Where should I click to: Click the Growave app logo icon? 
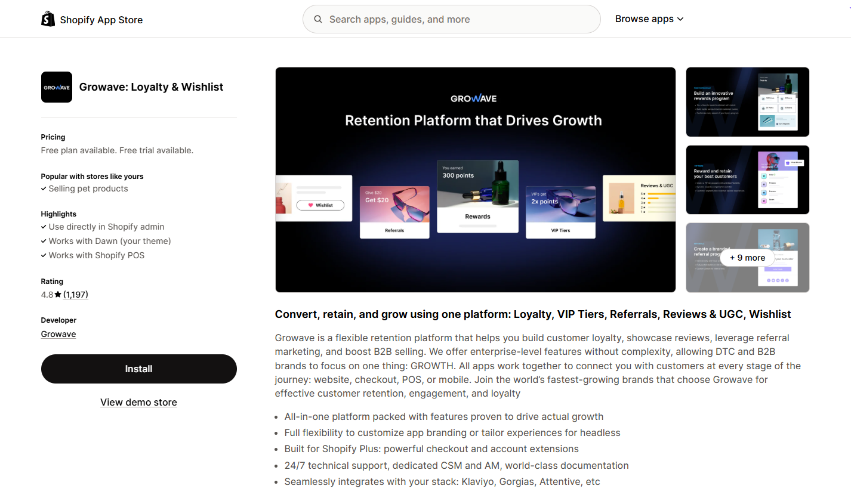[57, 87]
